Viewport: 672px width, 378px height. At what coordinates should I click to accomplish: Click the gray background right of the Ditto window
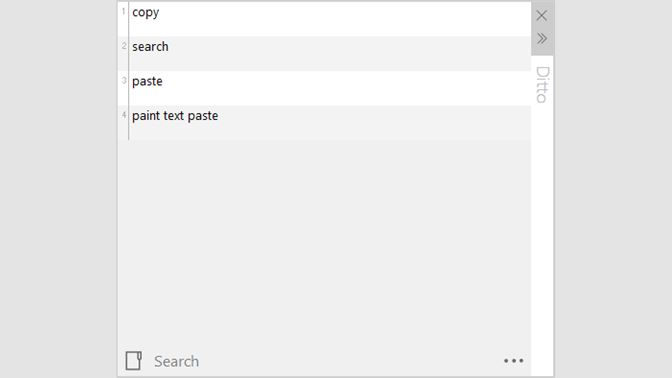click(613, 189)
